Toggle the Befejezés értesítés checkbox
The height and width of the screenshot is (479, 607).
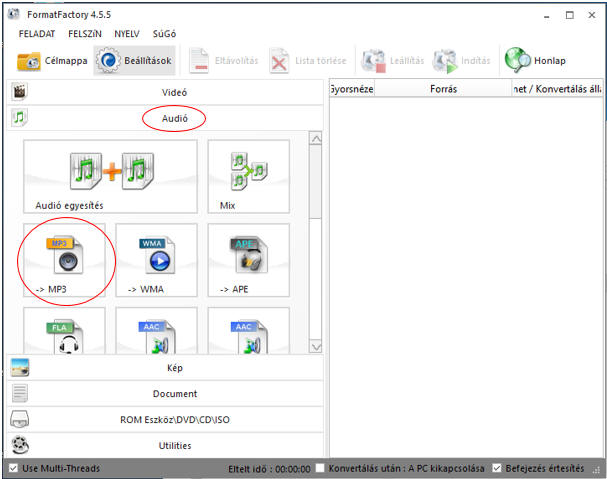click(x=497, y=468)
